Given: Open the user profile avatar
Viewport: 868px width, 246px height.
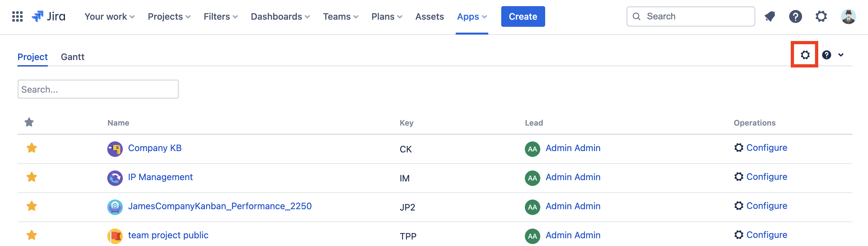Looking at the screenshot, I should coord(848,16).
